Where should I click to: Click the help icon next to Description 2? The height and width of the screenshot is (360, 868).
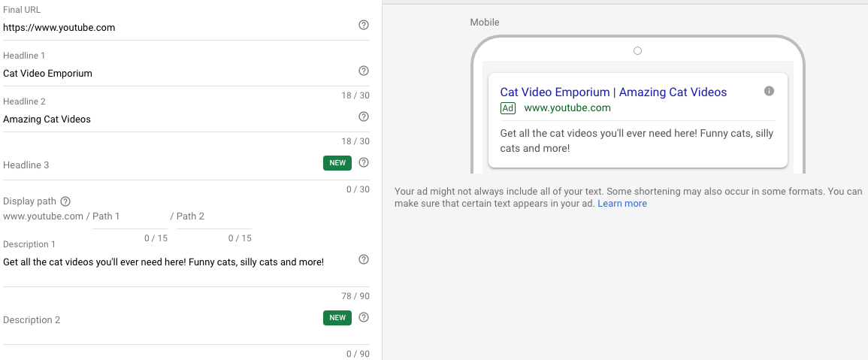(364, 318)
